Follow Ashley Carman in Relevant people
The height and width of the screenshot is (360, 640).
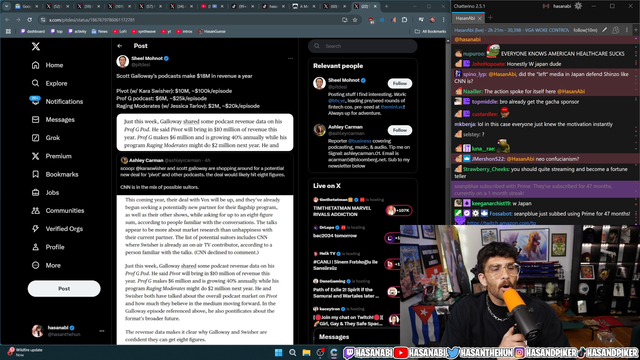[400, 130]
